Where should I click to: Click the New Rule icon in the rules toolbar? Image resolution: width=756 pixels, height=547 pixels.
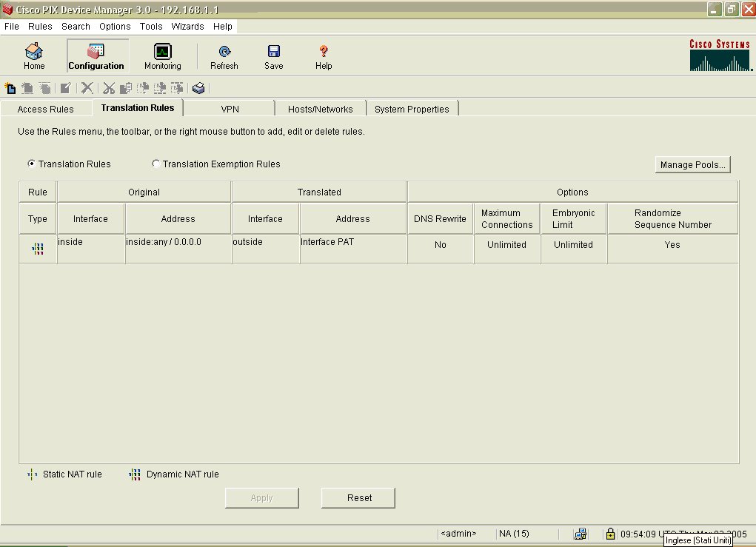(10, 88)
